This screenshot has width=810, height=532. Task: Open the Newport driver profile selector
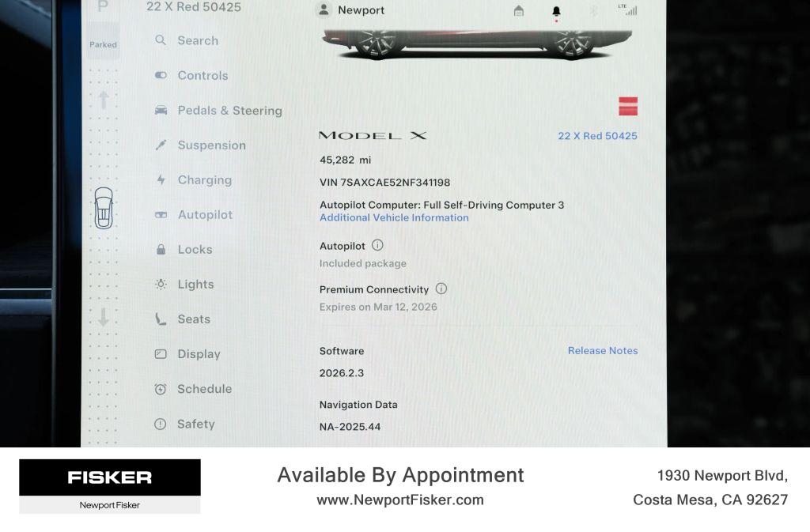(350, 9)
